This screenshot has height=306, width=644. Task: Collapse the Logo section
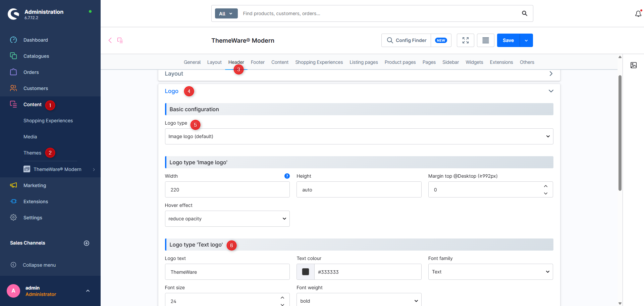click(551, 91)
